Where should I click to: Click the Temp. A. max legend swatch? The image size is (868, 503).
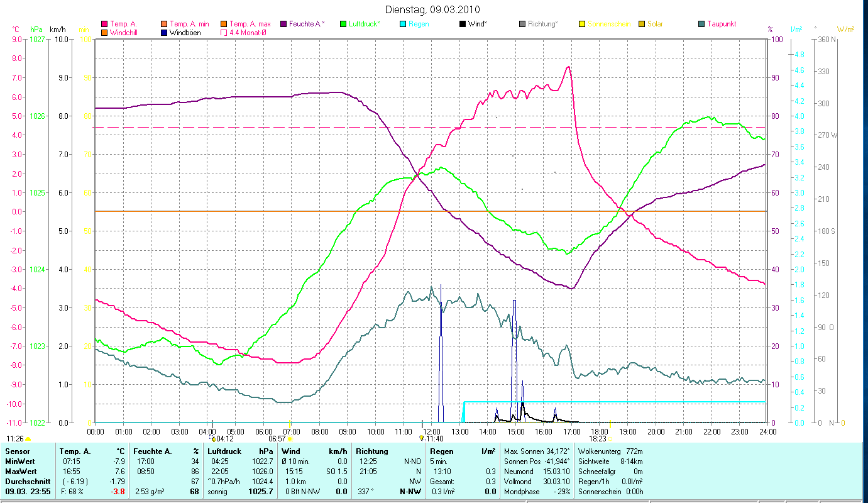[224, 24]
